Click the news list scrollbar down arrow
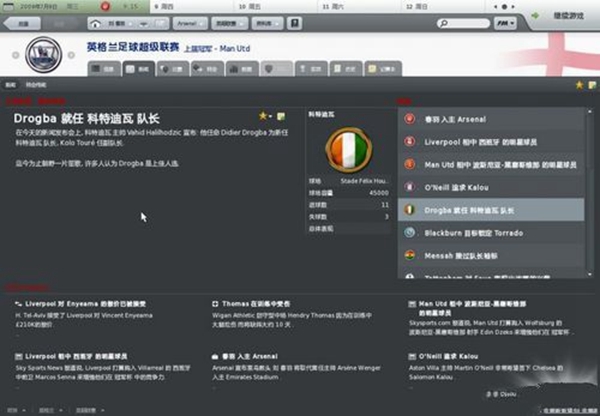This screenshot has width=600, height=416. pos(590,274)
